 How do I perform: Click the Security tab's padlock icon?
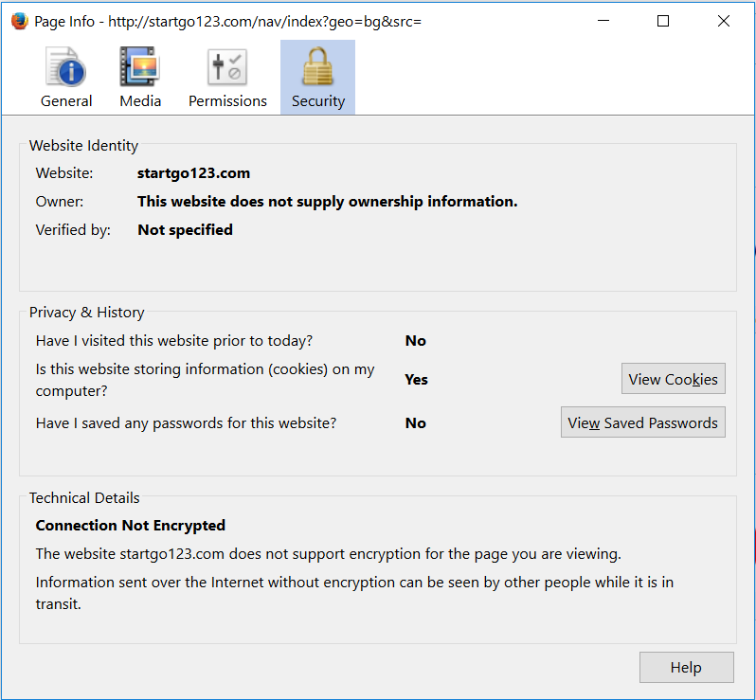pos(317,67)
